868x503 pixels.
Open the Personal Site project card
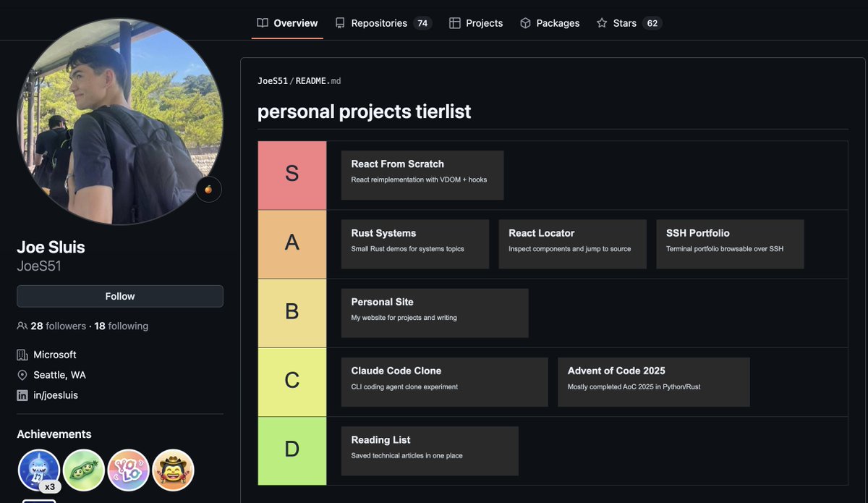(x=435, y=313)
